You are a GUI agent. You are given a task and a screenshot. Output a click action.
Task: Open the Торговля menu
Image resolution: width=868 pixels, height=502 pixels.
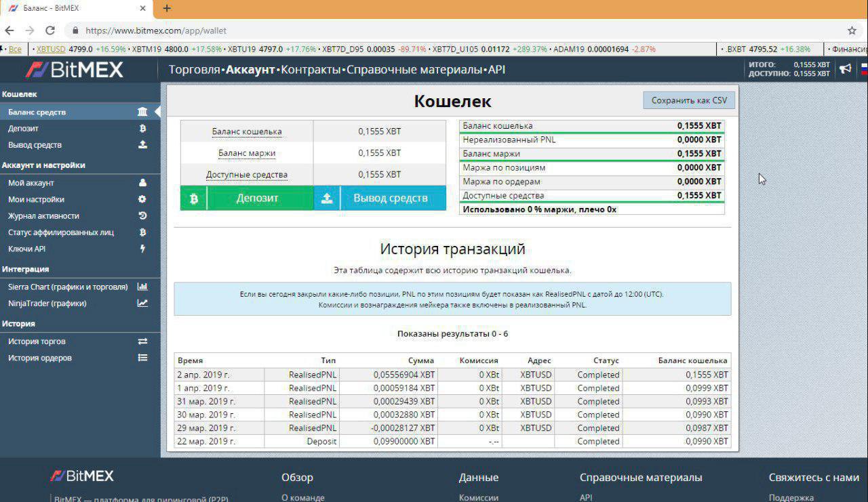click(x=194, y=70)
